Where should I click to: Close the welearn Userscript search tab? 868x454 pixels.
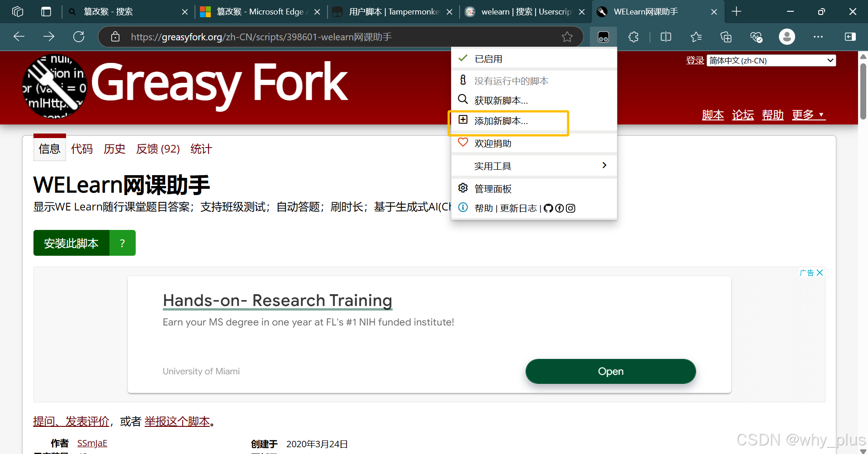point(582,12)
